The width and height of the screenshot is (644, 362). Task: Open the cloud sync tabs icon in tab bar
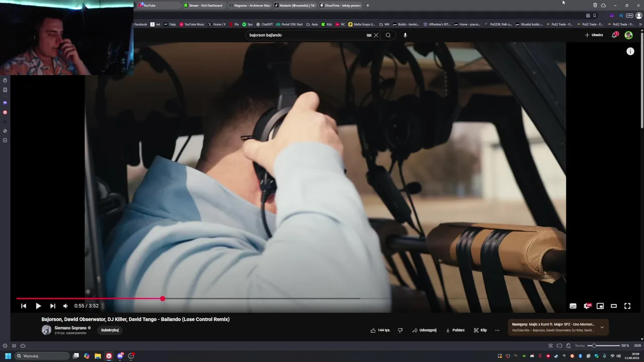point(603,6)
